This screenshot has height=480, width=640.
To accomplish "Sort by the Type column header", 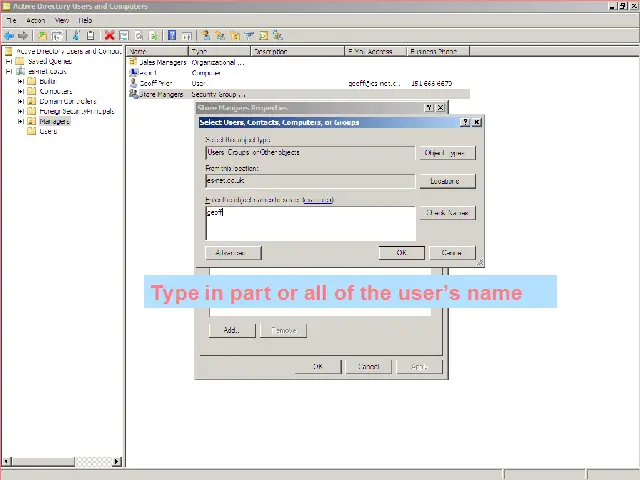I will coord(215,50).
